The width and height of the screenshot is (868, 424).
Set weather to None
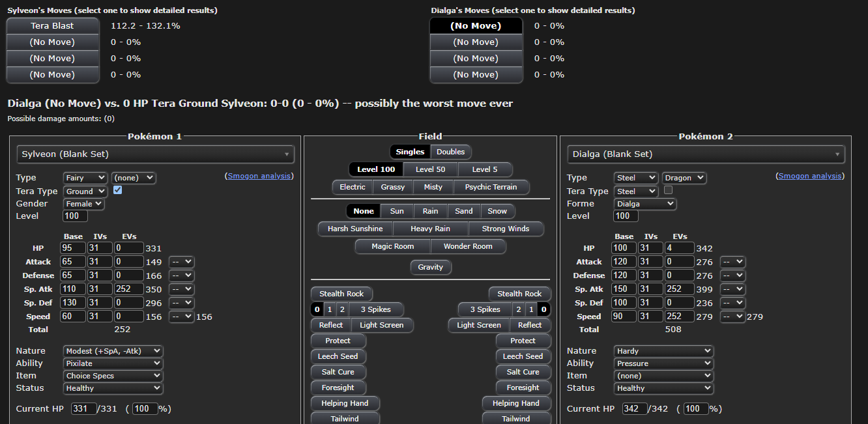364,211
